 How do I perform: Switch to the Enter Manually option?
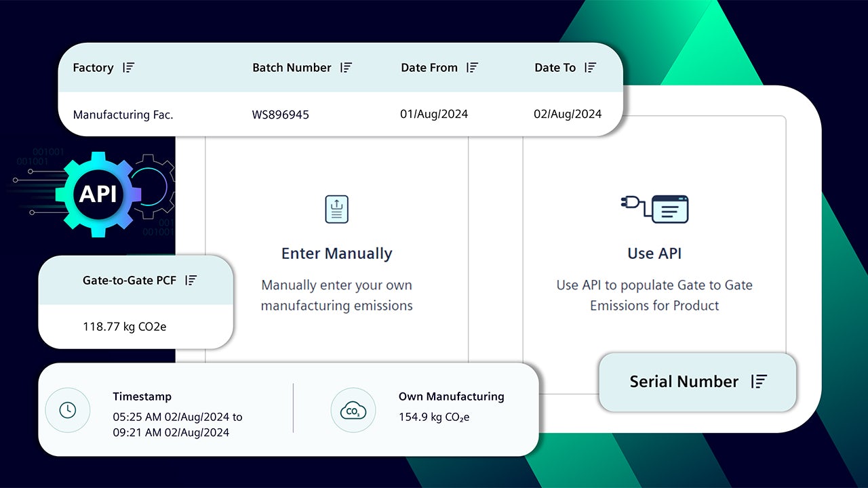point(337,253)
